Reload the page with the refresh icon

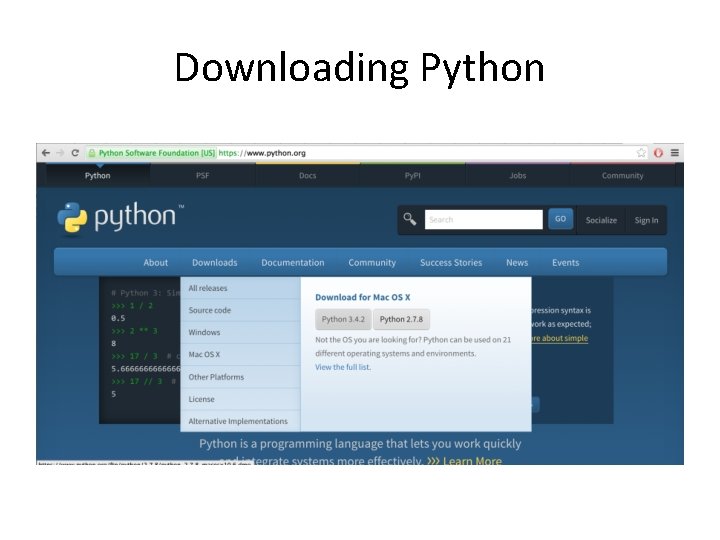[75, 153]
